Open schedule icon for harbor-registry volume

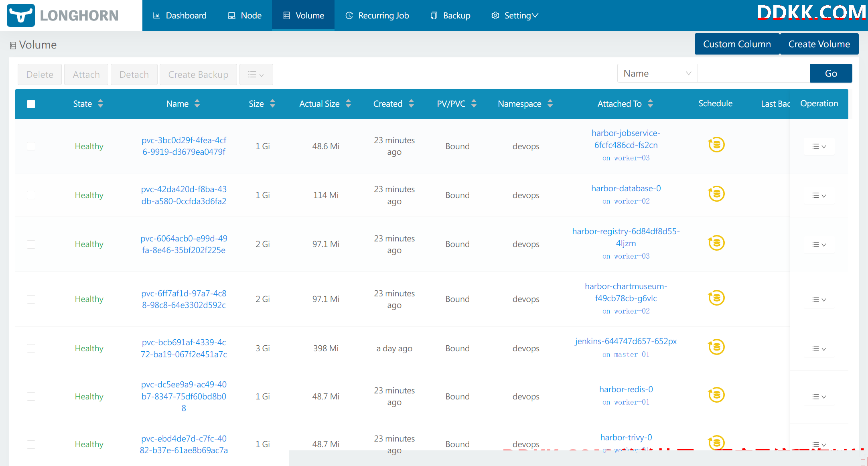point(716,243)
